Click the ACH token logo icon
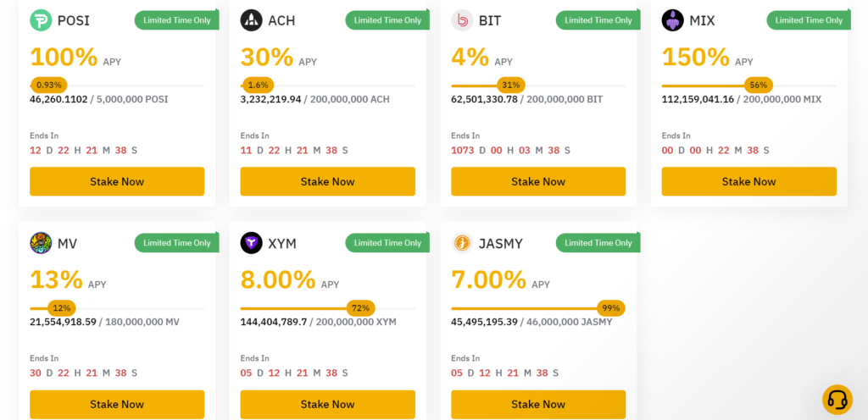The height and width of the screenshot is (420, 868). coord(251,20)
